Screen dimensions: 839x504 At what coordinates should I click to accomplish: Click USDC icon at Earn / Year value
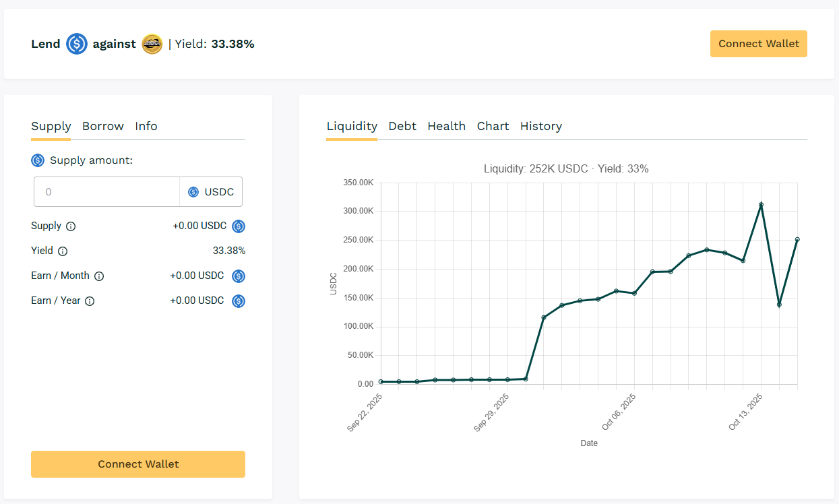tap(239, 301)
